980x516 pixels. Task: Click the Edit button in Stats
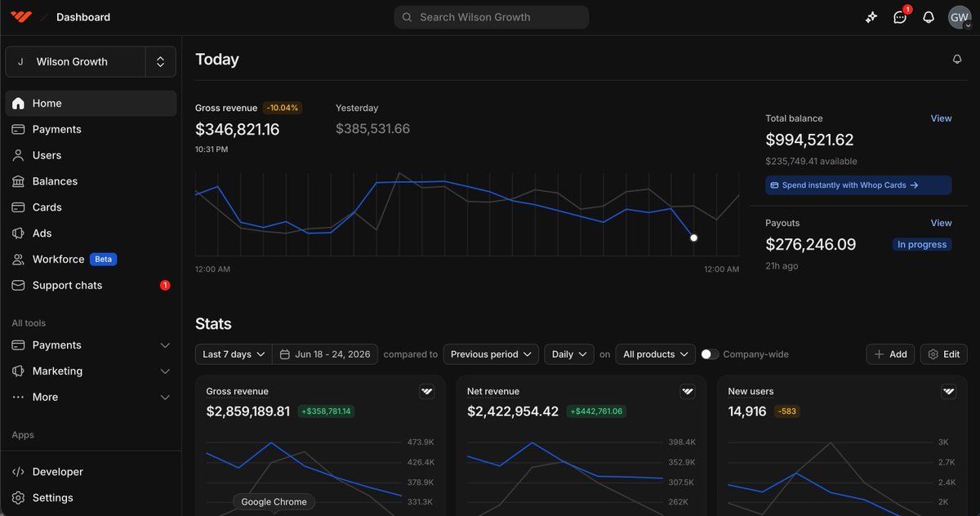[x=943, y=354]
